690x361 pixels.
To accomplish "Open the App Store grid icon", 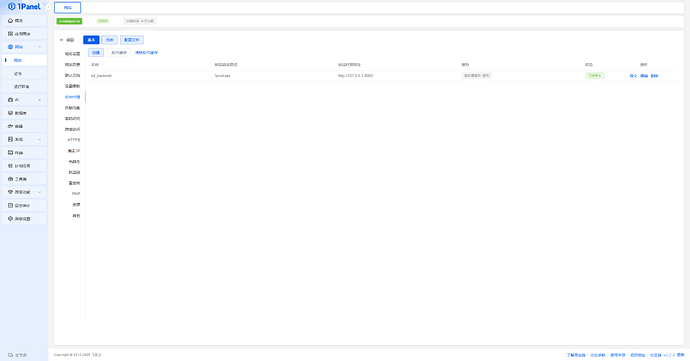I will (x=11, y=34).
